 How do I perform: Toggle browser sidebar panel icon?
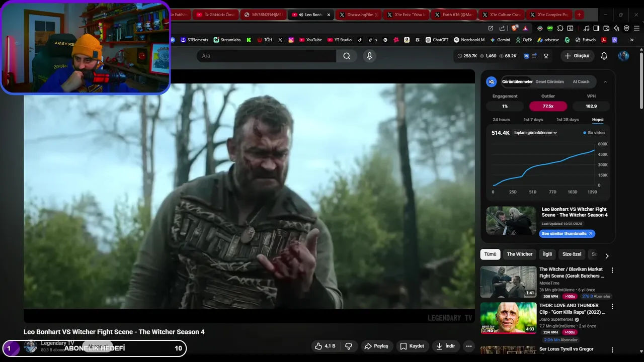click(x=596, y=28)
